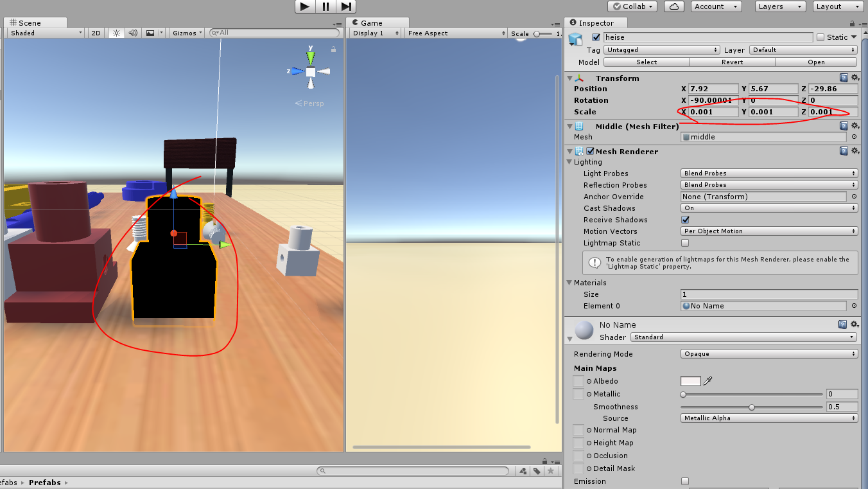Click the Step frame button

(345, 6)
